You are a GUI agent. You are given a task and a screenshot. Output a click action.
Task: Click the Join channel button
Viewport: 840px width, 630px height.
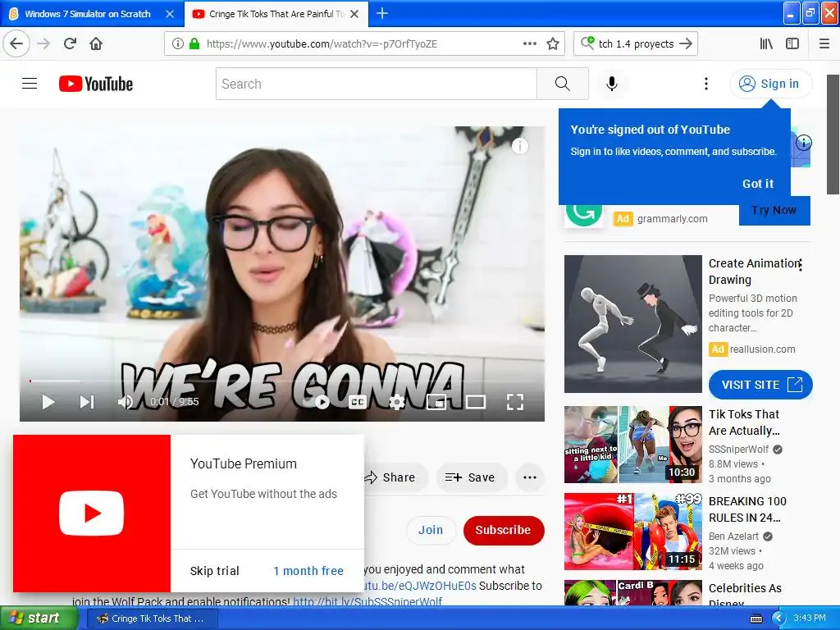tap(431, 530)
